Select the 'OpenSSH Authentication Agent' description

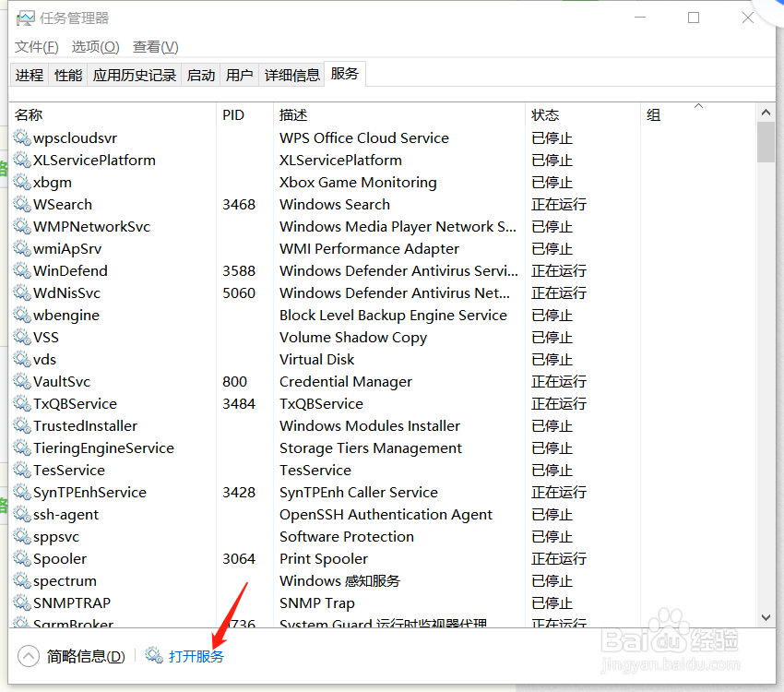point(386,514)
